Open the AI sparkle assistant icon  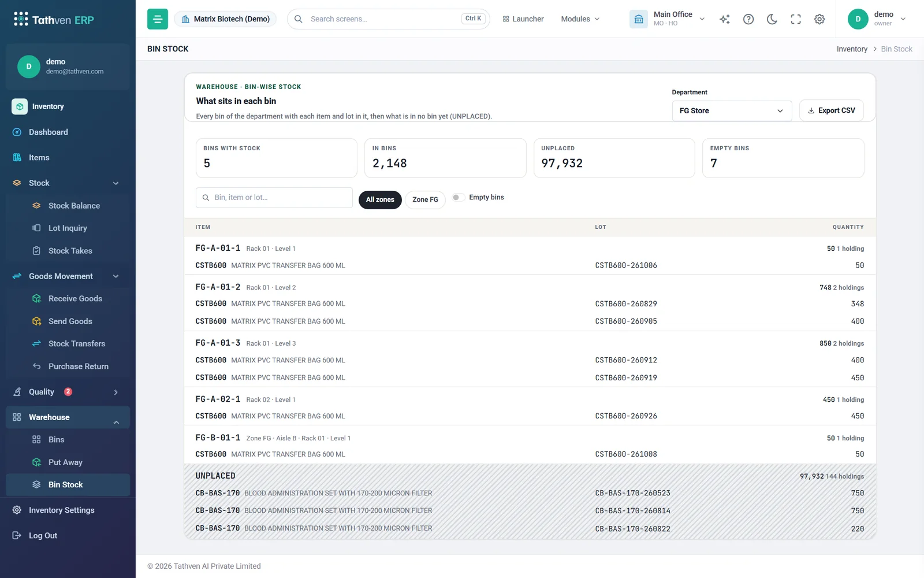pos(725,19)
